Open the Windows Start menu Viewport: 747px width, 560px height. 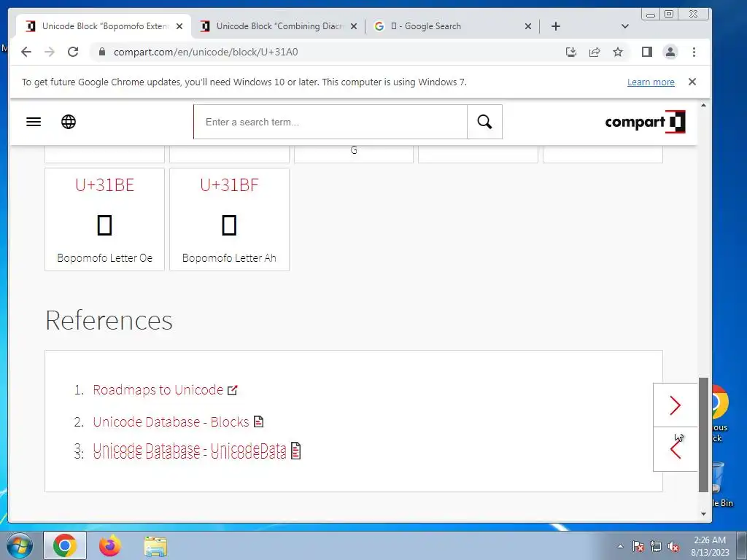pyautogui.click(x=20, y=545)
